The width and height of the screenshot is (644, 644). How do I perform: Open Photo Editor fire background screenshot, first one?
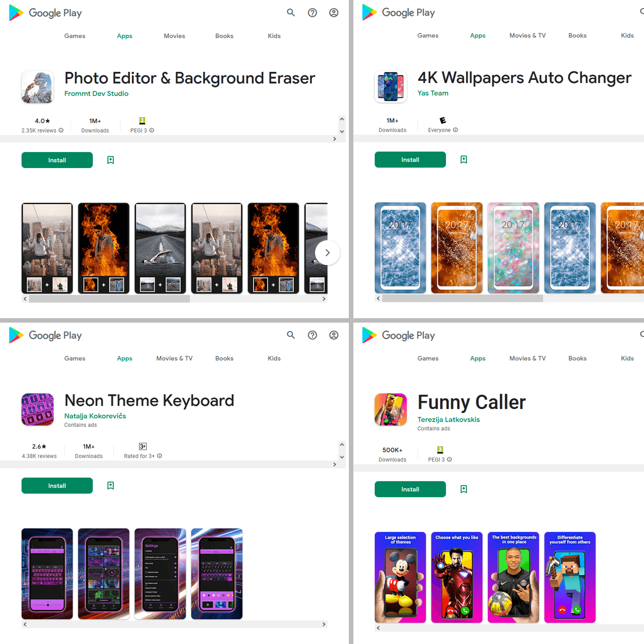[x=104, y=248]
